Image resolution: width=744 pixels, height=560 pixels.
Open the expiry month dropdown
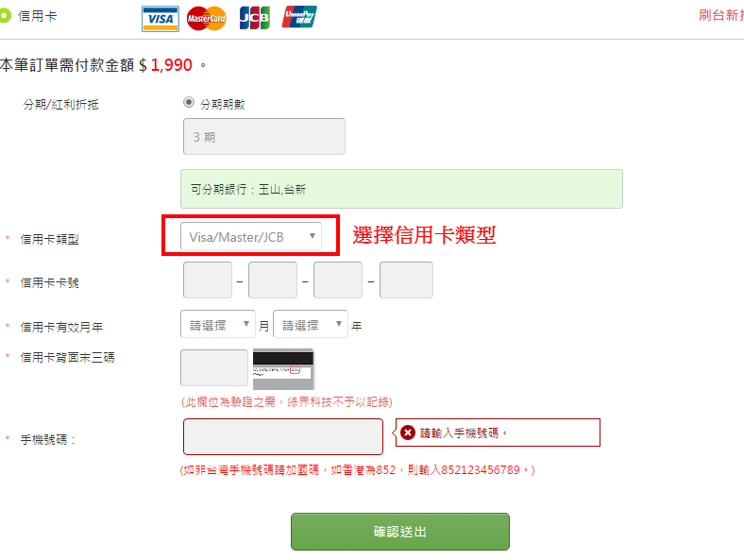point(218,325)
